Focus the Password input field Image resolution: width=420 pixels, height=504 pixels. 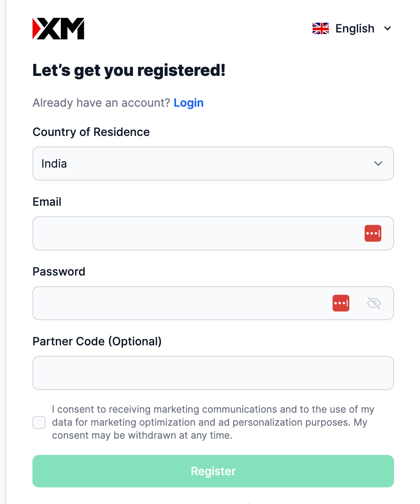213,303
